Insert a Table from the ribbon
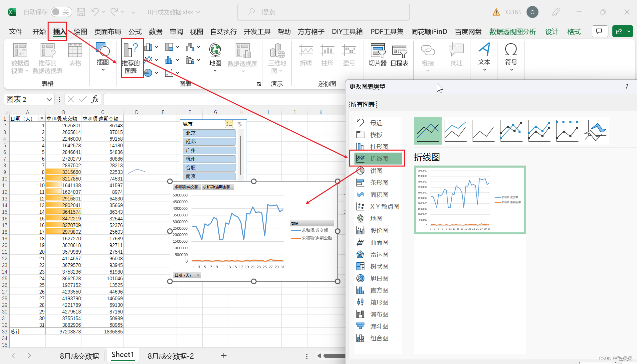Image resolution: width=637 pixels, height=364 pixels. pyautogui.click(x=75, y=55)
